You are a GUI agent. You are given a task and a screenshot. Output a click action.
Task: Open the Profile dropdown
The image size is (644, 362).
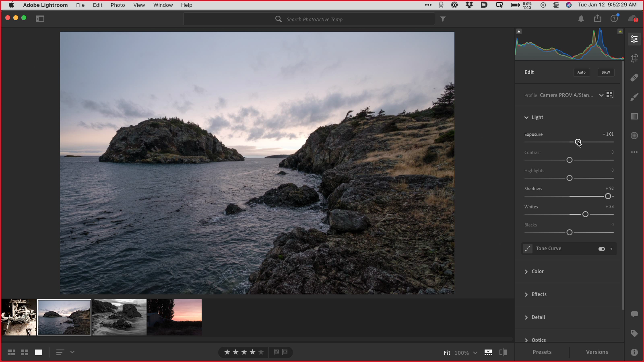coord(601,95)
